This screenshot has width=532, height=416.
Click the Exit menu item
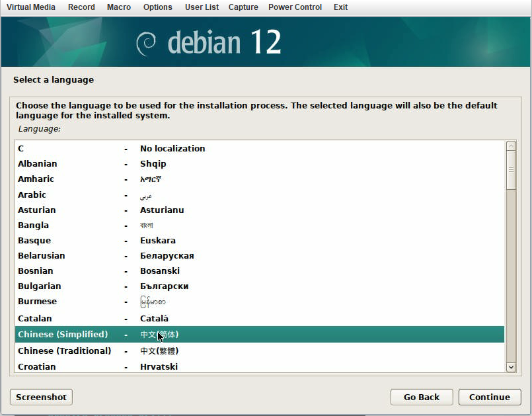click(340, 7)
